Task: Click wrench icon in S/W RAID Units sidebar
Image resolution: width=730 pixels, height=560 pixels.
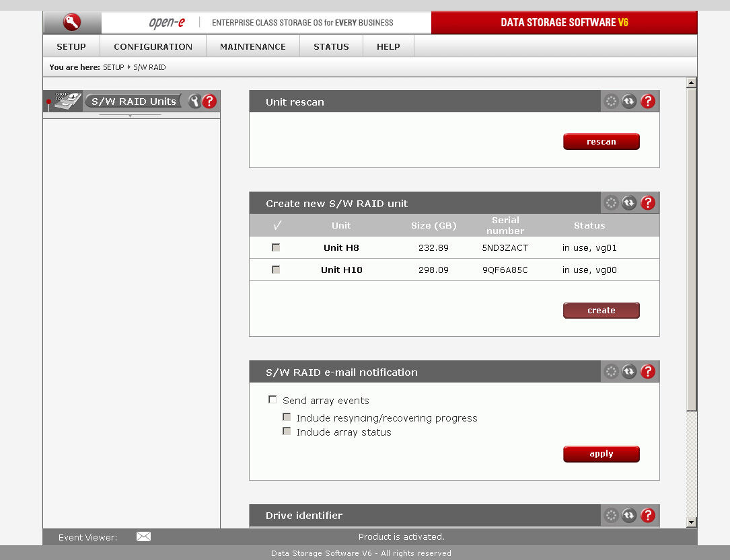Action: click(x=194, y=102)
